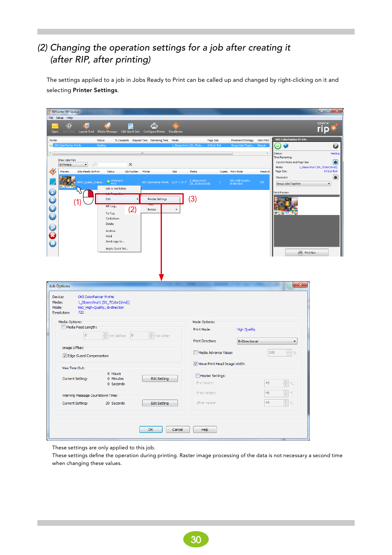Adjust After Heater temperature stepper
The height and width of the screenshot is (555, 392).
pos(286,403)
